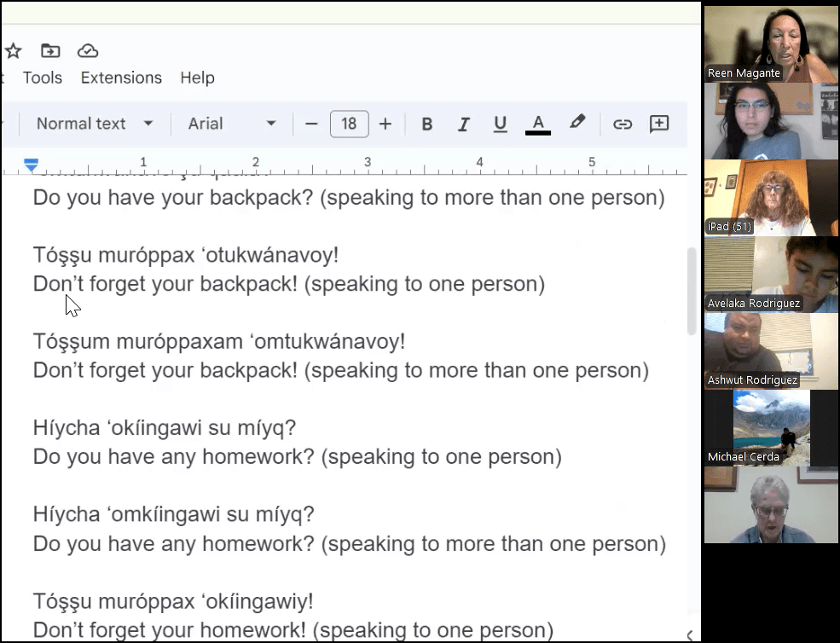Open the Extensions menu

tap(121, 78)
